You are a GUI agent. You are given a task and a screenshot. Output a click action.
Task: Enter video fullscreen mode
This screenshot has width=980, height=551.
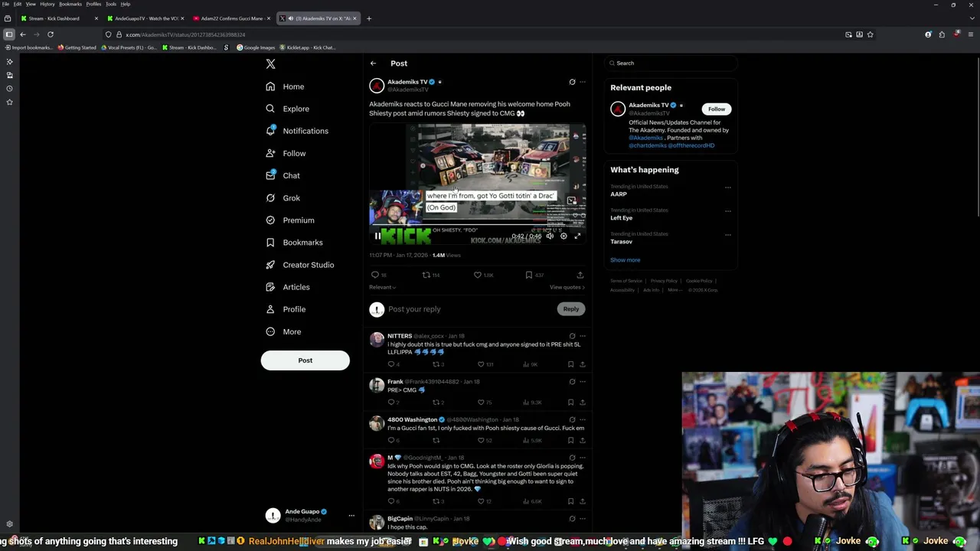coord(577,236)
